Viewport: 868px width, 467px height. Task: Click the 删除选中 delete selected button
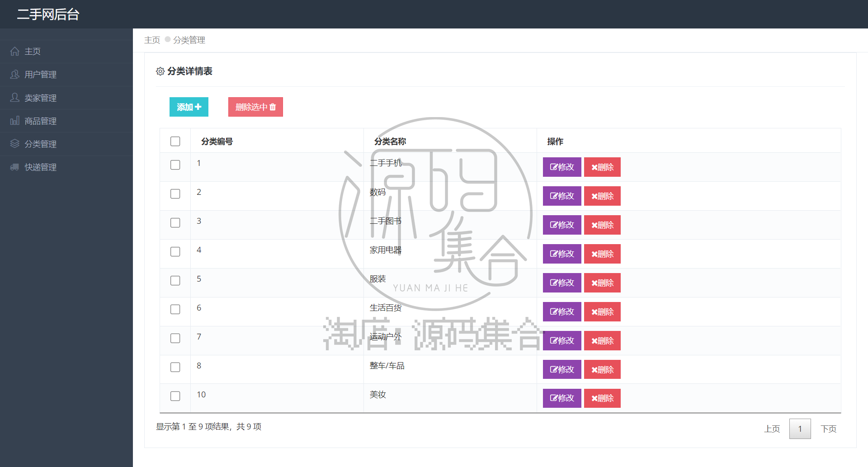255,107
